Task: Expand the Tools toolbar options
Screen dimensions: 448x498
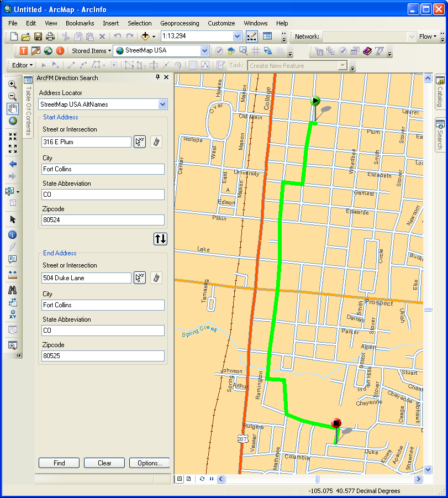Action: pyautogui.click(x=19, y=356)
